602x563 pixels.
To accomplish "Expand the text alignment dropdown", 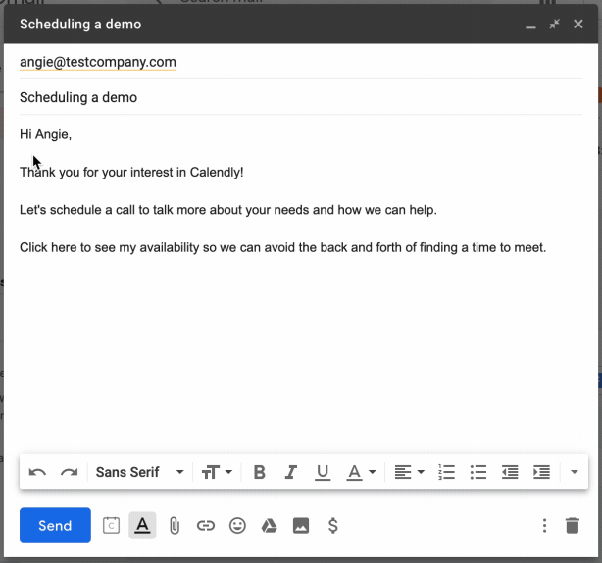I will pos(409,472).
